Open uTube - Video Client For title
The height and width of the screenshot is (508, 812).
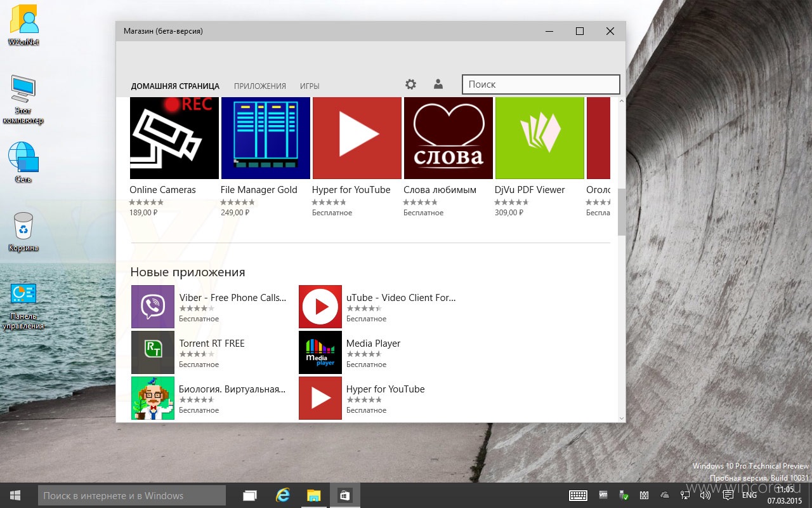401,298
